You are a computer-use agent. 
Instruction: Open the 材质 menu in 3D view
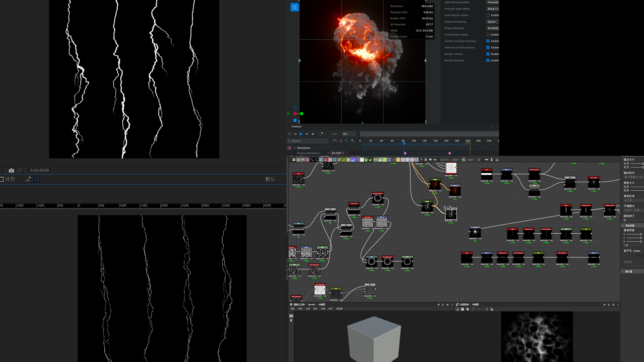[x=300, y=309]
